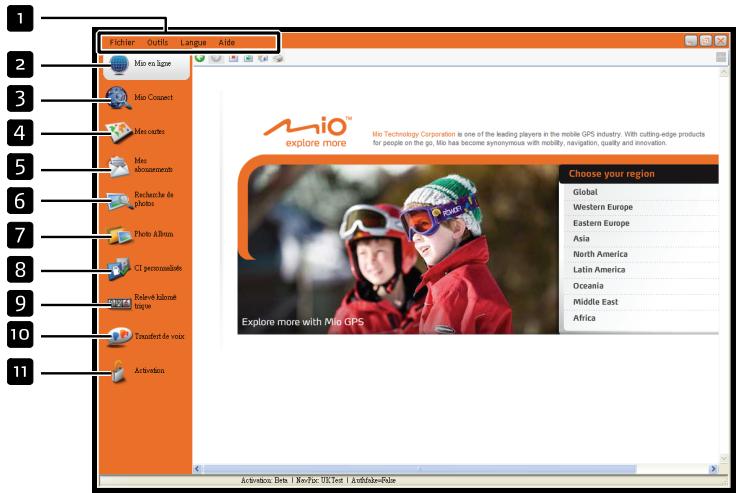Click the printer icon in browser toolbar
737x493 pixels.
[278, 58]
